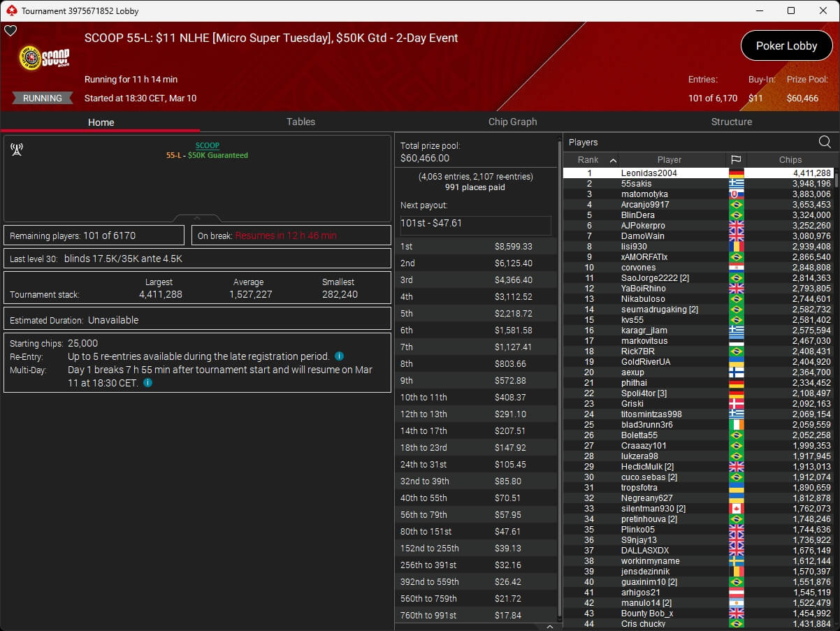This screenshot has height=631, width=840.
Task: Open the Chip Graph tab
Action: [512, 122]
